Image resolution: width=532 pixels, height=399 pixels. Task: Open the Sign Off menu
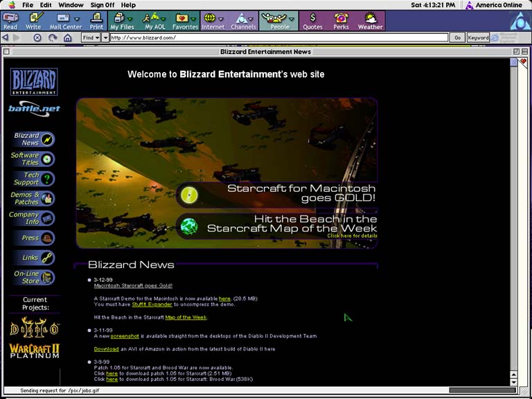tap(102, 5)
